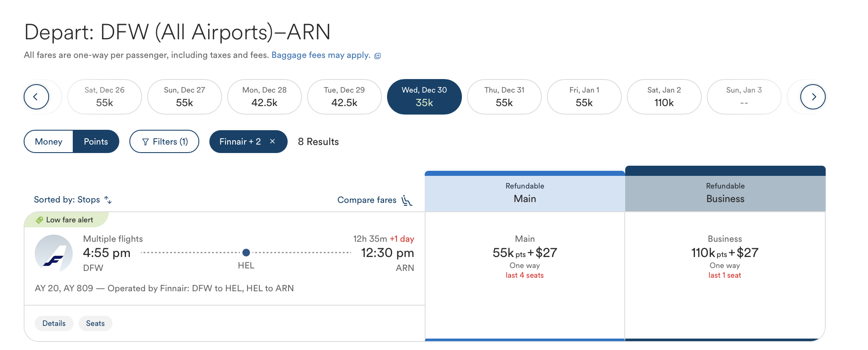Select the Refundable Business fare card
Viewport: 868px width, 350px height.
click(x=725, y=254)
